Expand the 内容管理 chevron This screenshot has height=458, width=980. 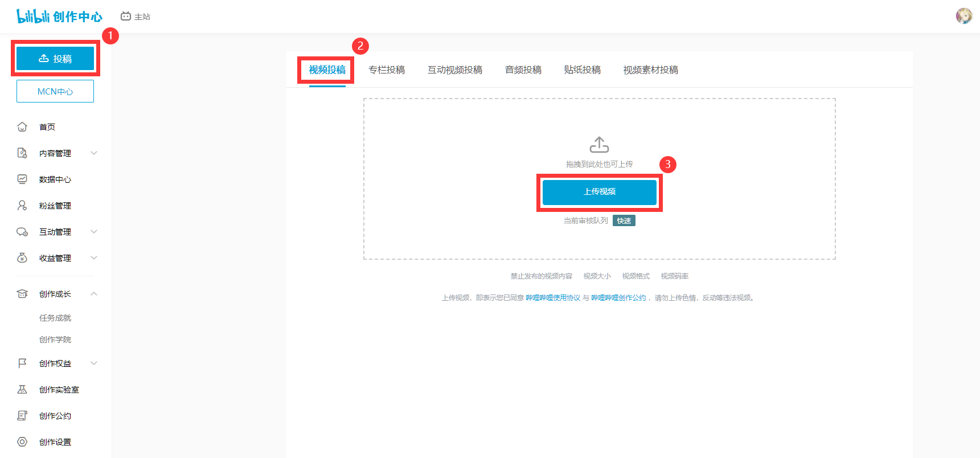pos(94,153)
